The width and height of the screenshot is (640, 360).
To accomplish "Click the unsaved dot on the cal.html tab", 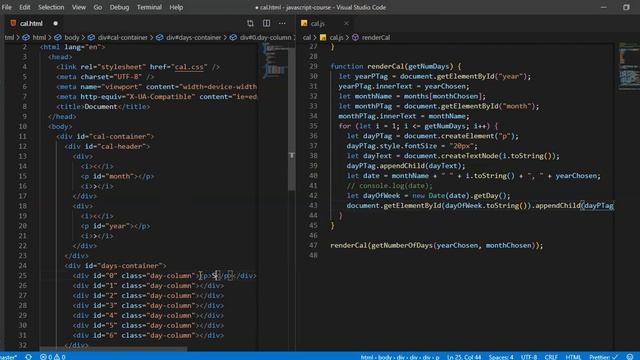I will coord(56,24).
